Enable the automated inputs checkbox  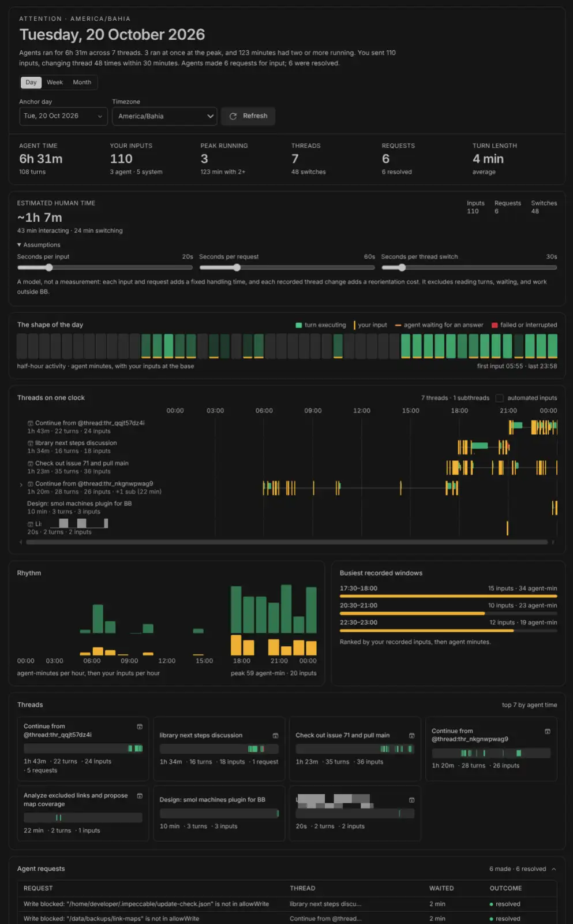(x=500, y=398)
